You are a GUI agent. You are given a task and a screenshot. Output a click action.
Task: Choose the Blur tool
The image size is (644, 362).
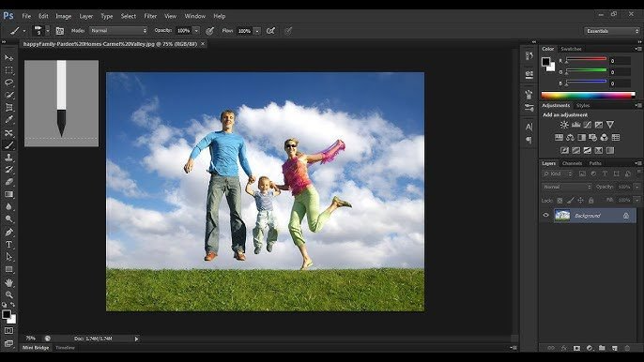(x=8, y=207)
